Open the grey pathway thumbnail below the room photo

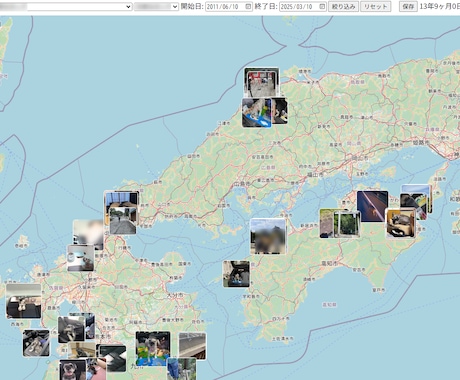[123, 221]
